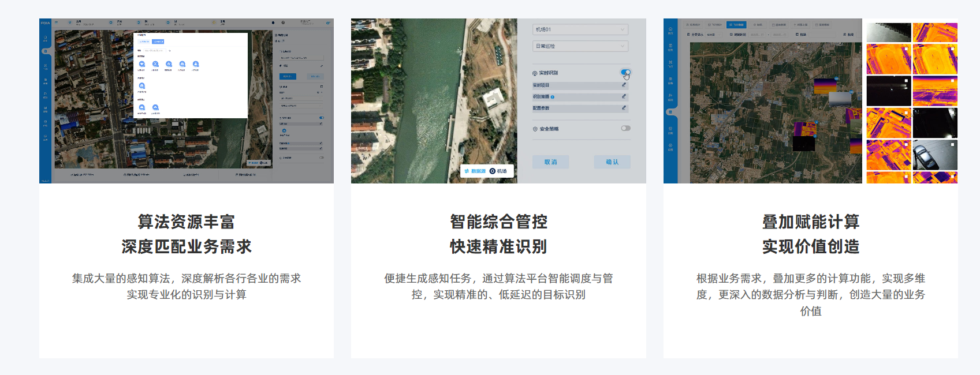Select the 机场 marker icon on map
This screenshot has width=980, height=375.
(x=493, y=171)
